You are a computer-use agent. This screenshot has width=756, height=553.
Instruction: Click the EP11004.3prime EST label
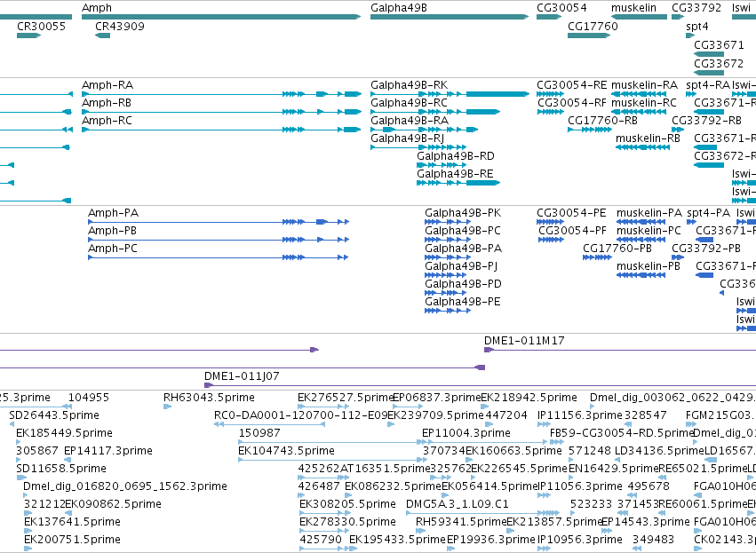coord(466,433)
